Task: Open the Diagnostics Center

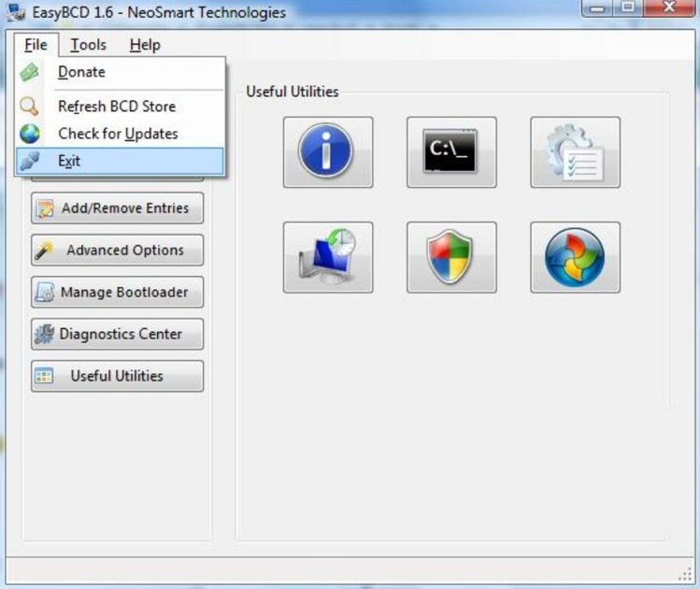Action: point(117,334)
